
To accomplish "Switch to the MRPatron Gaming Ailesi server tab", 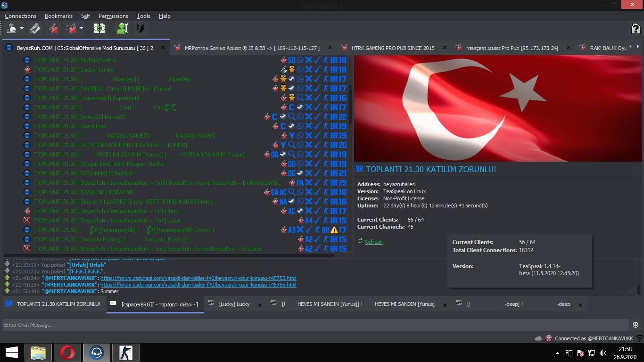I will 252,48.
